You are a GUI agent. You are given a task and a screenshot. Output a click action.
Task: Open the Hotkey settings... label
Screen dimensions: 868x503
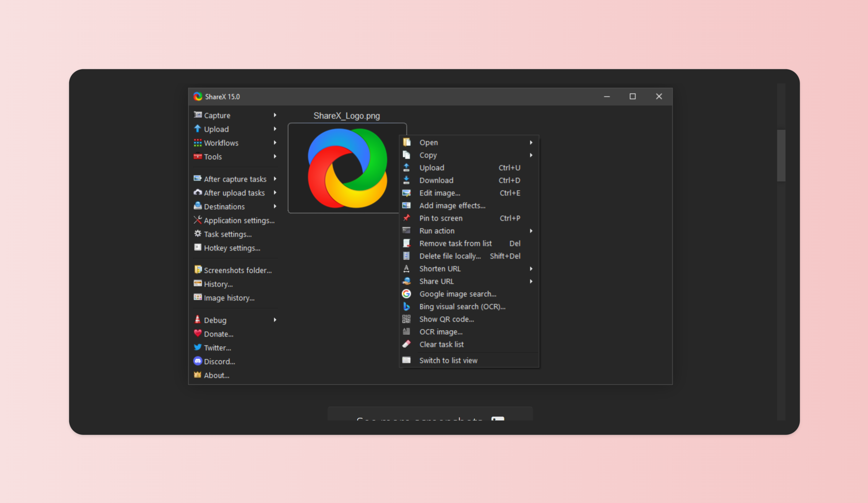[x=232, y=248]
